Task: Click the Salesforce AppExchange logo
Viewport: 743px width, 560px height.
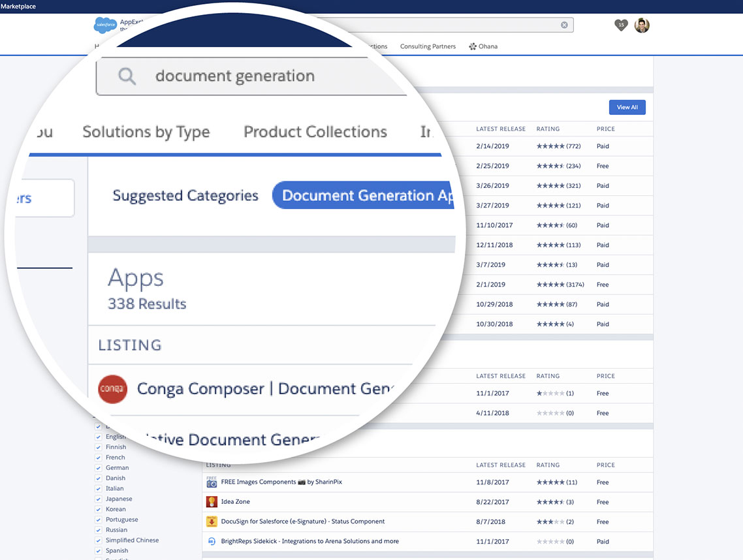Action: pyautogui.click(x=105, y=25)
